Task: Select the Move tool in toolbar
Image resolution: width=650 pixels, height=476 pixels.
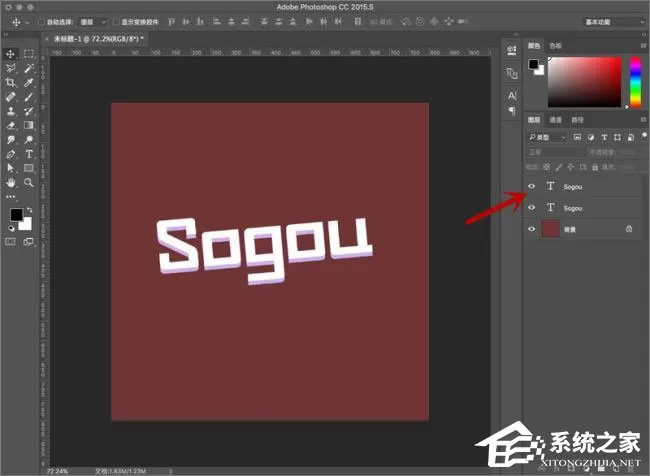Action: (x=10, y=54)
